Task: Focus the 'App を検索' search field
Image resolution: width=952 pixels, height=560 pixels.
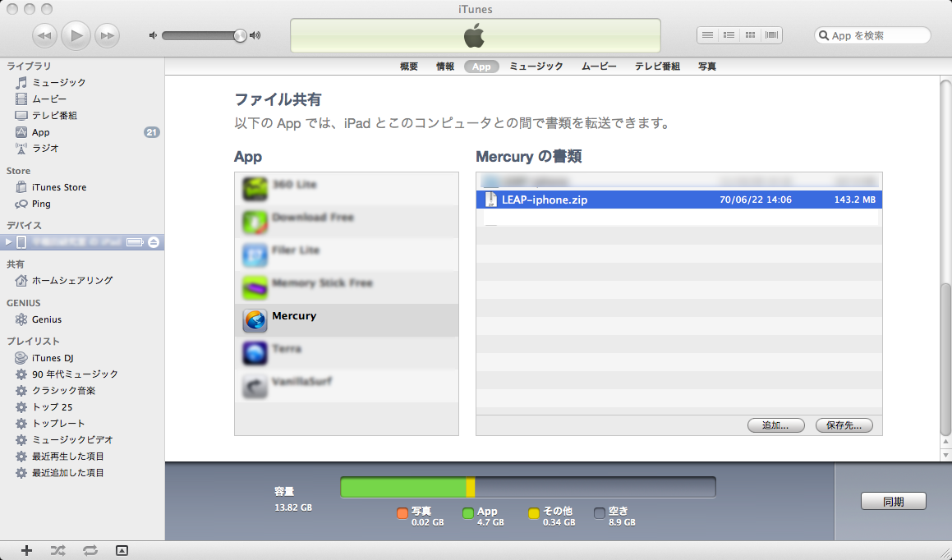Action: (x=872, y=35)
